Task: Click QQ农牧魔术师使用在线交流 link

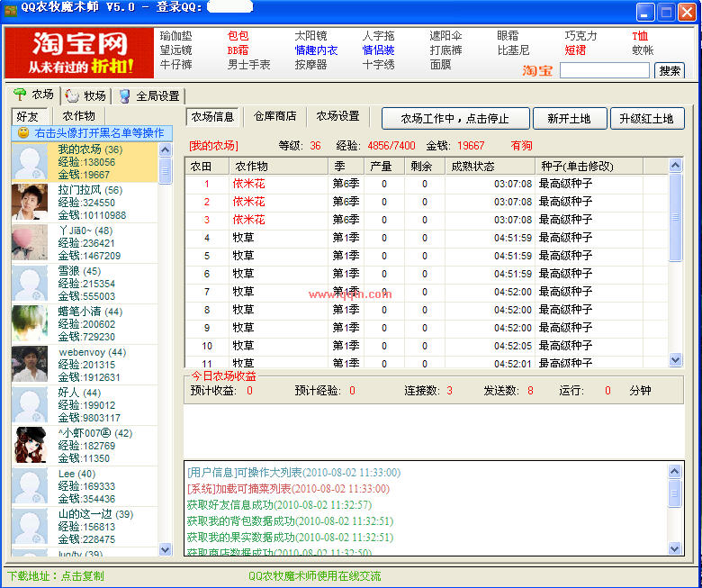Action: point(314,576)
